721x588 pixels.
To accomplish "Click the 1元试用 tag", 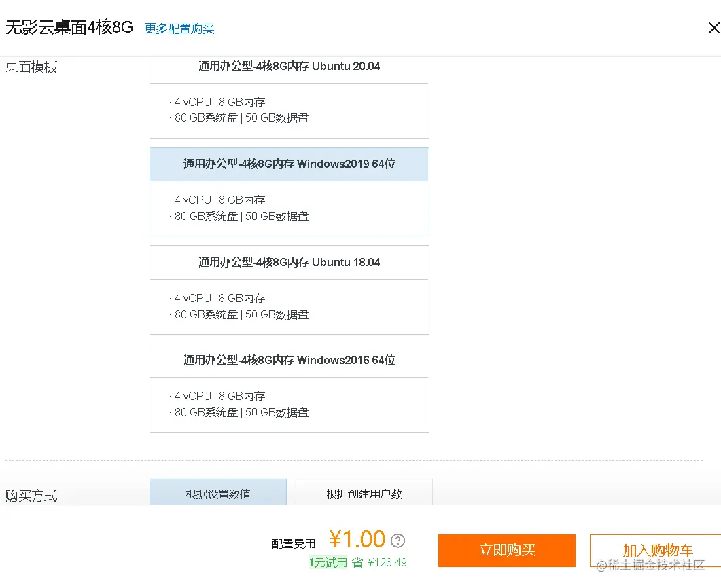I will pyautogui.click(x=328, y=562).
